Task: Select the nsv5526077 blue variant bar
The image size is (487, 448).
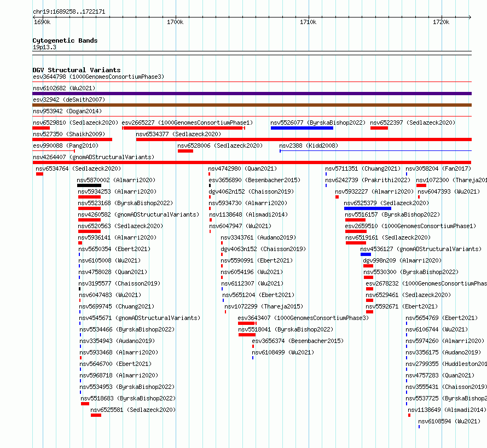Action: (302, 128)
